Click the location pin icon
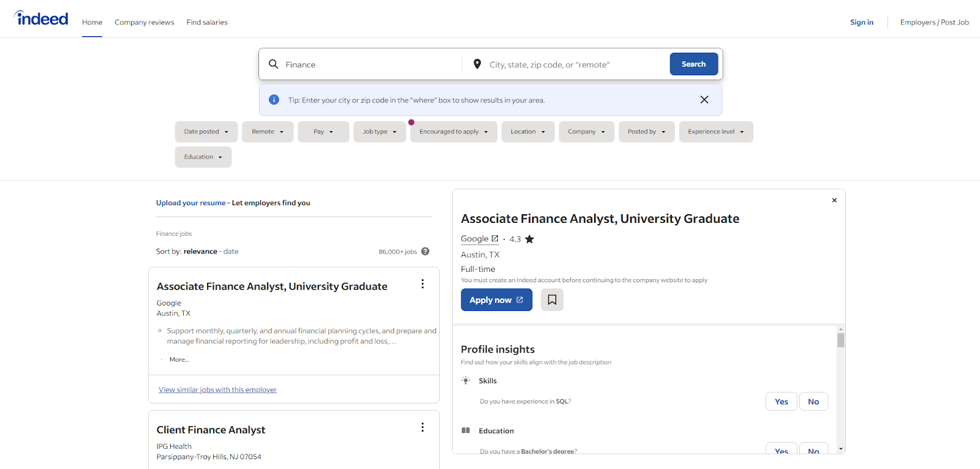This screenshot has width=980, height=469. pos(477,64)
